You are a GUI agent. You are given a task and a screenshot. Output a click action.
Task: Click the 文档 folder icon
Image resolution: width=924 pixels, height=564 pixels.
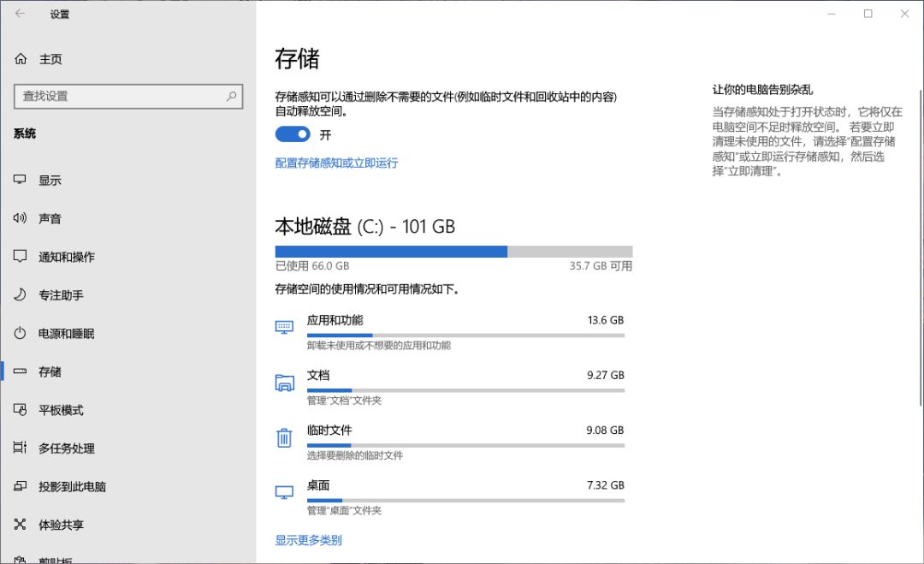click(x=284, y=383)
